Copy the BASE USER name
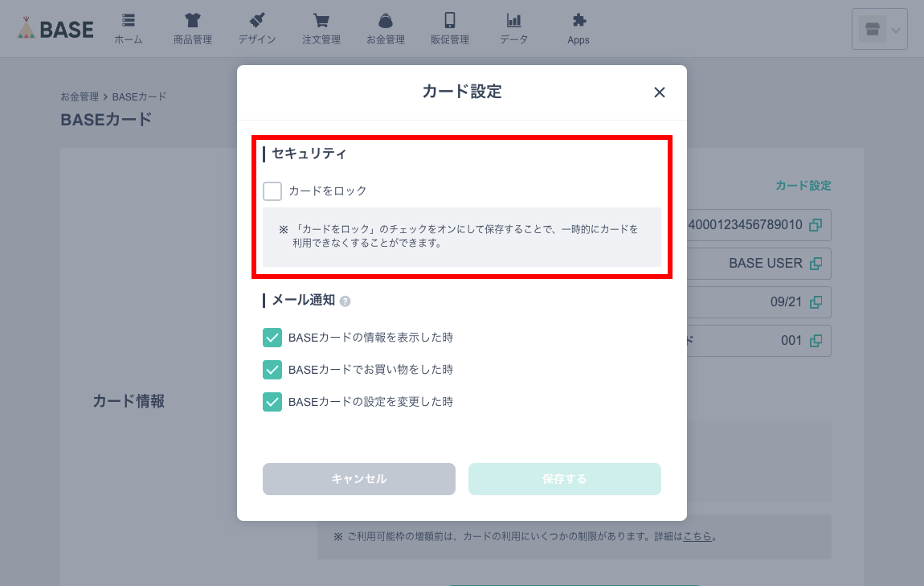 [816, 264]
